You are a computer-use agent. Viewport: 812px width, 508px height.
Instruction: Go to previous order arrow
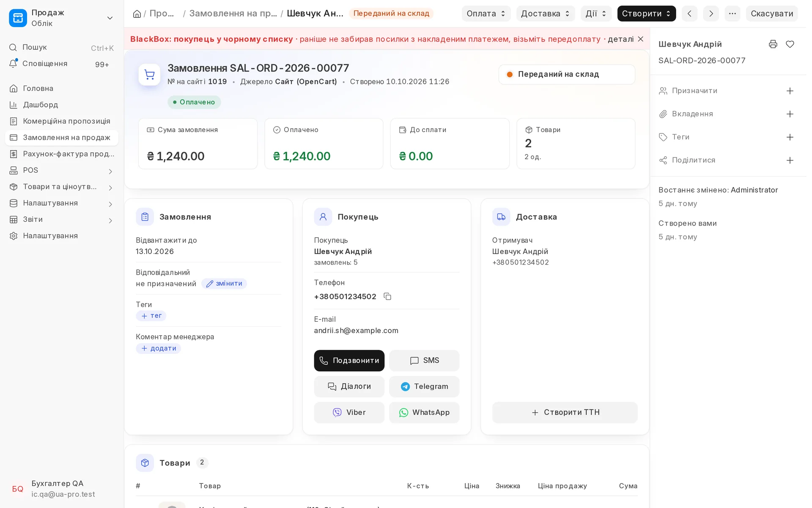[x=689, y=14]
